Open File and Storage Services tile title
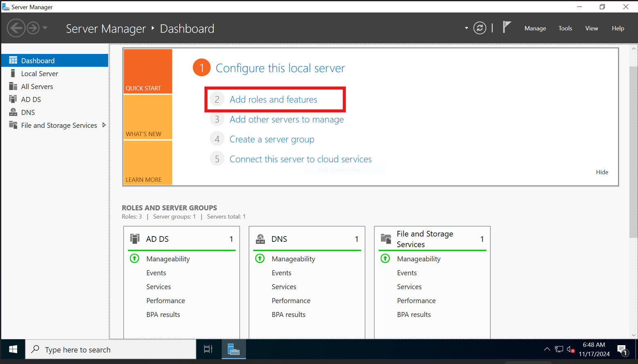 click(x=425, y=239)
